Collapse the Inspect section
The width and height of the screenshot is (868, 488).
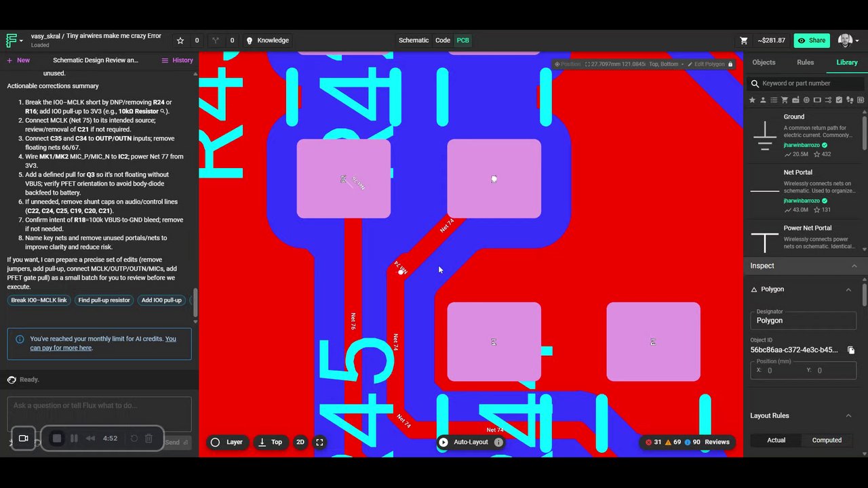(854, 266)
